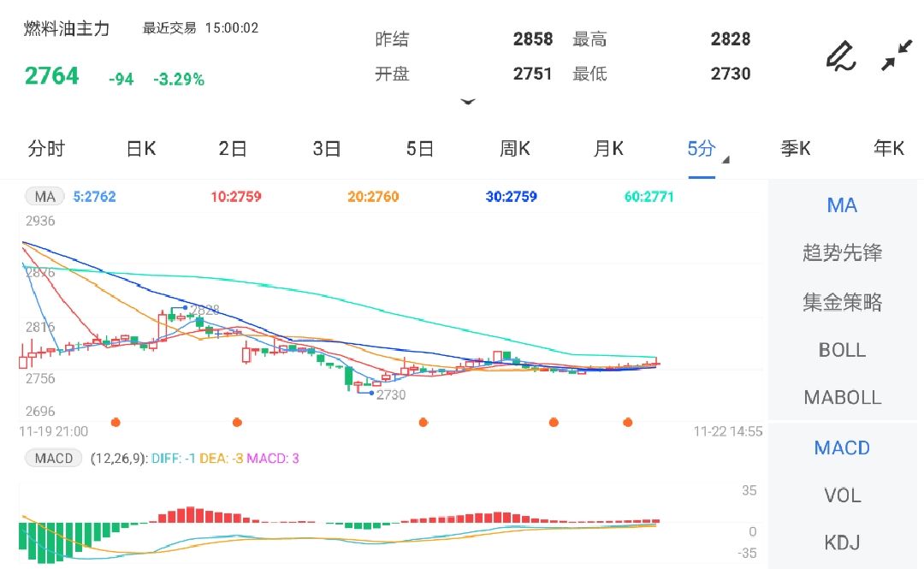Open the 年K yearly chart
Viewport: 924px width, 569px height.
click(x=888, y=148)
